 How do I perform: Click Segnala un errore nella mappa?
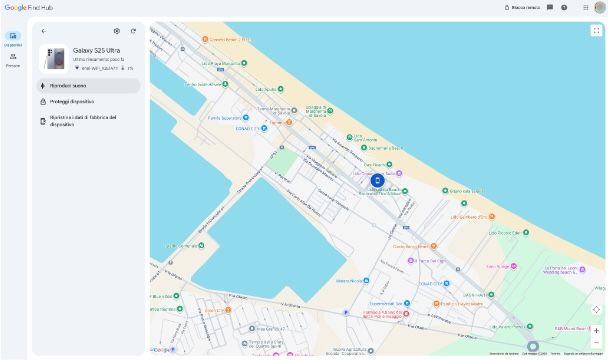click(x=583, y=353)
